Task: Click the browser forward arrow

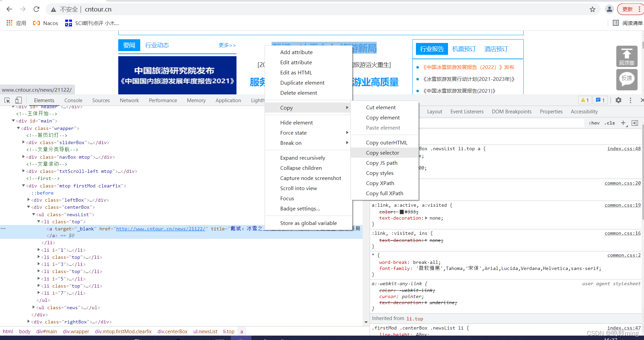Action: click(23, 9)
